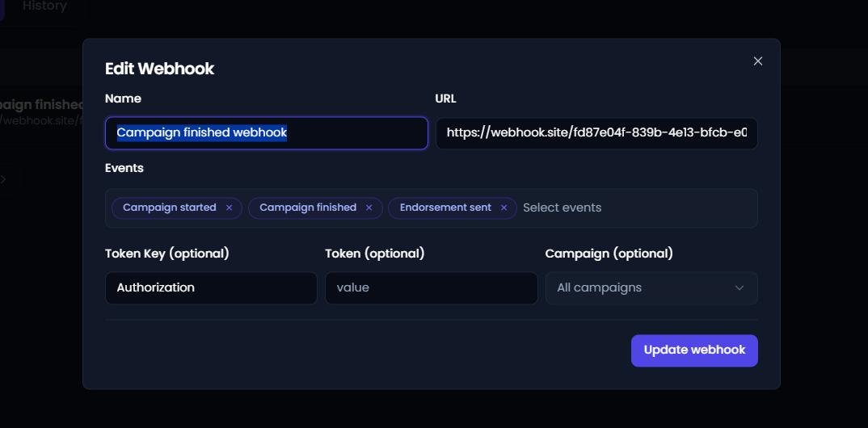The image size is (868, 428).
Task: Select the Campaign finished event chip
Action: point(308,208)
